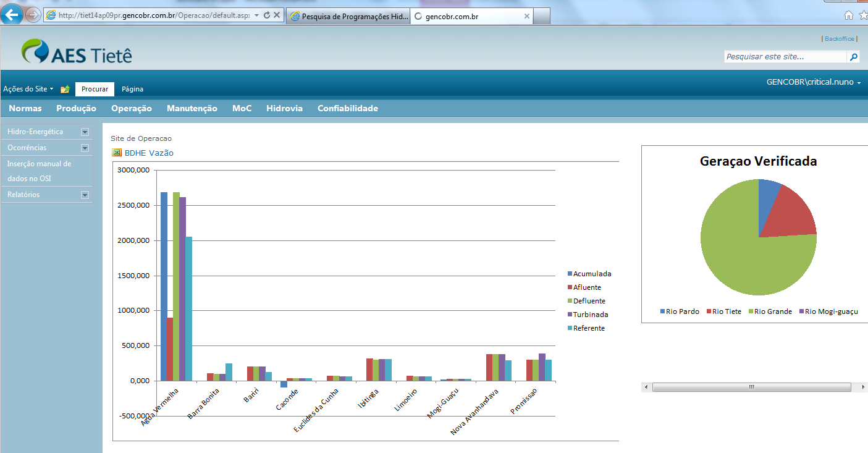Open the Backoffice link
This screenshot has height=453, width=868.
(840, 38)
